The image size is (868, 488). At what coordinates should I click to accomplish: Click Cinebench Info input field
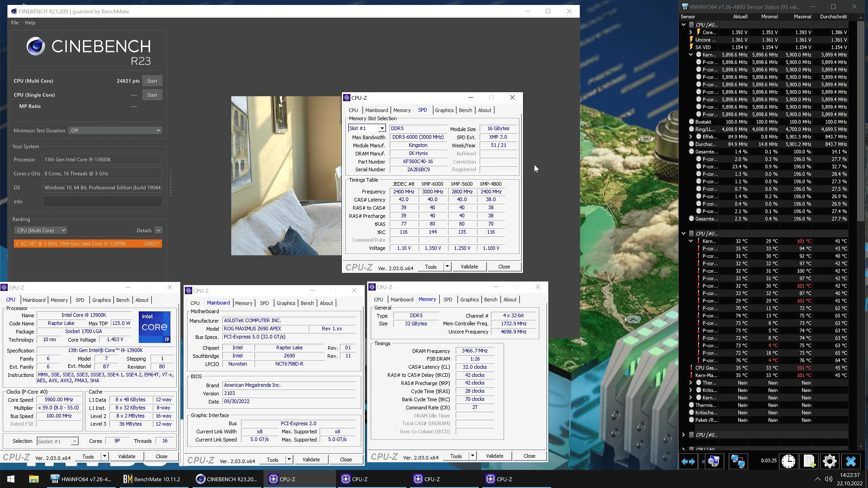[x=103, y=202]
